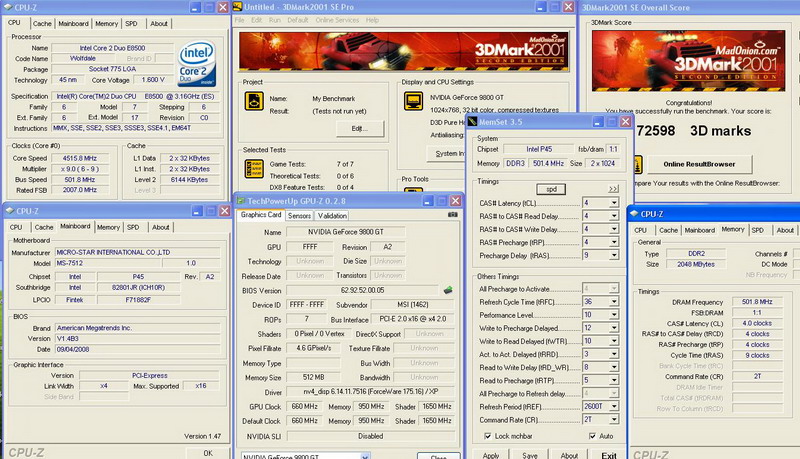This screenshot has width=800, height=459.
Task: Click the title bar icon of the CPU-Z Processor window
Action: click(8, 7)
